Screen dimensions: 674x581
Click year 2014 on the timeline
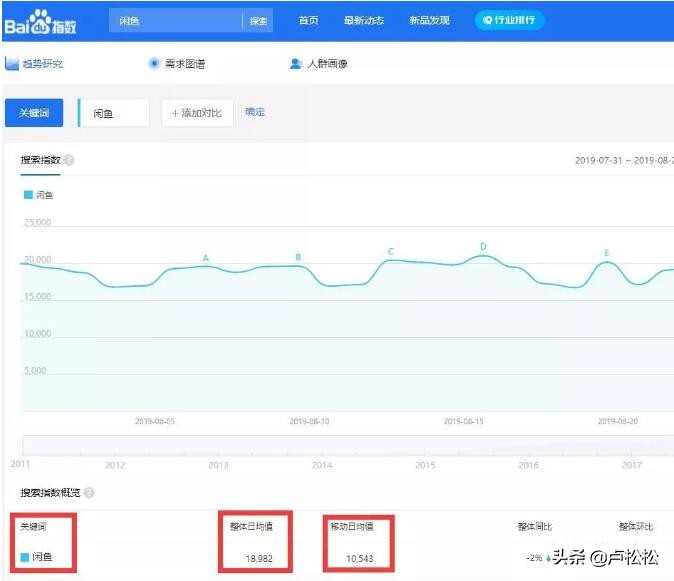[322, 465]
